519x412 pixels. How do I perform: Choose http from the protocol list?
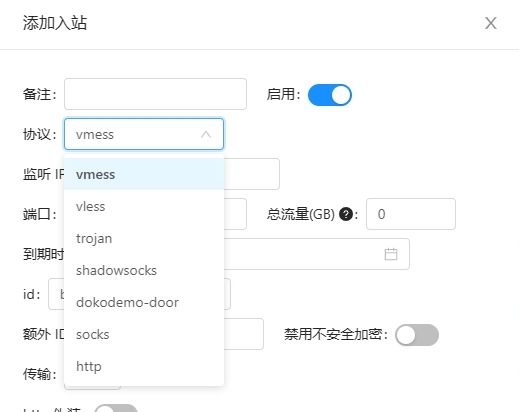(144, 366)
